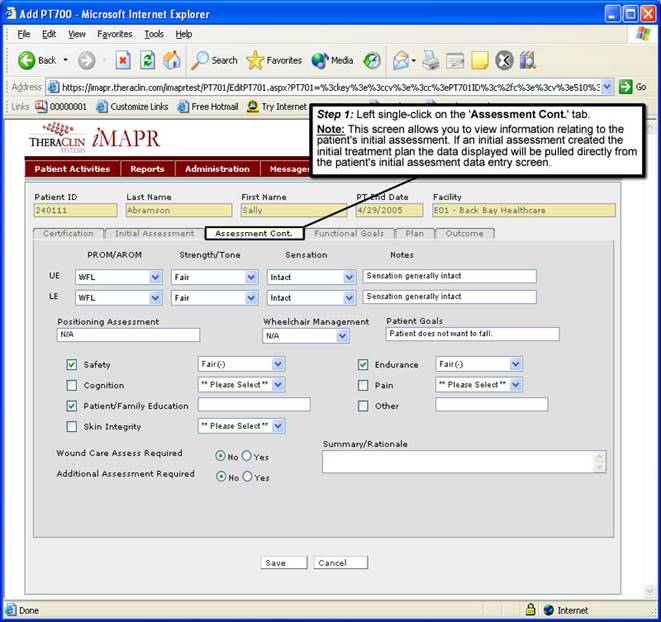Open the Media toolbar icon
Image resolution: width=661 pixels, height=622 pixels.
pos(321,60)
